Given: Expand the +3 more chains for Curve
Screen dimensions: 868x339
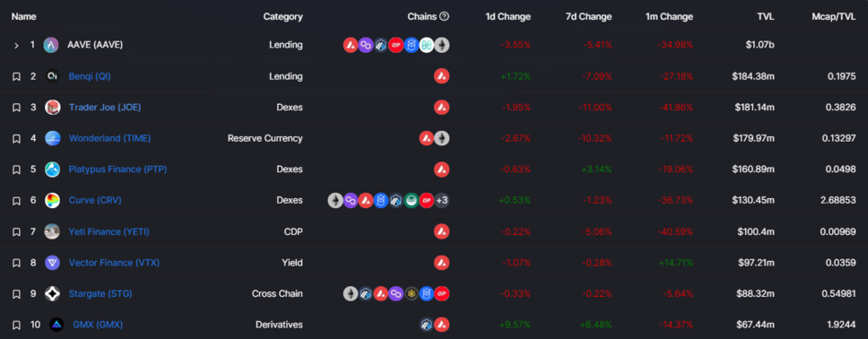Looking at the screenshot, I should click(442, 201).
